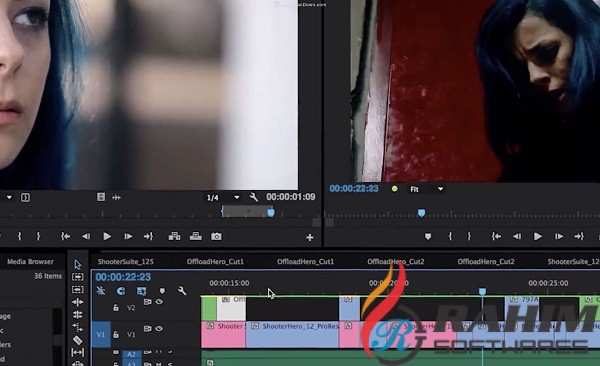
Task: Open Source monitor wrench settings
Action: [x=254, y=197]
